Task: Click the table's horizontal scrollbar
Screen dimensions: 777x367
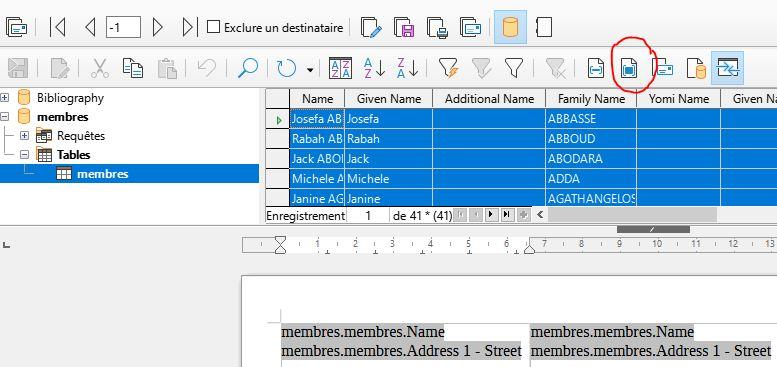Action: (x=632, y=215)
